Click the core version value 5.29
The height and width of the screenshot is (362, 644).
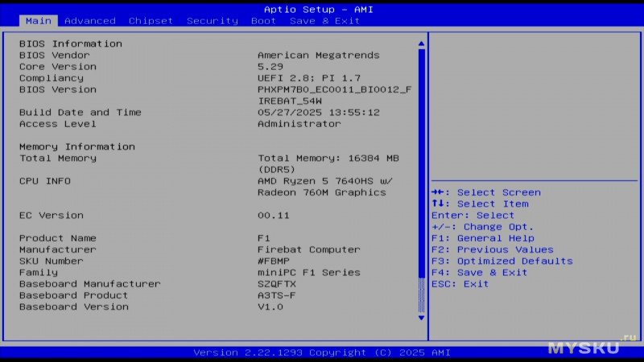270,67
